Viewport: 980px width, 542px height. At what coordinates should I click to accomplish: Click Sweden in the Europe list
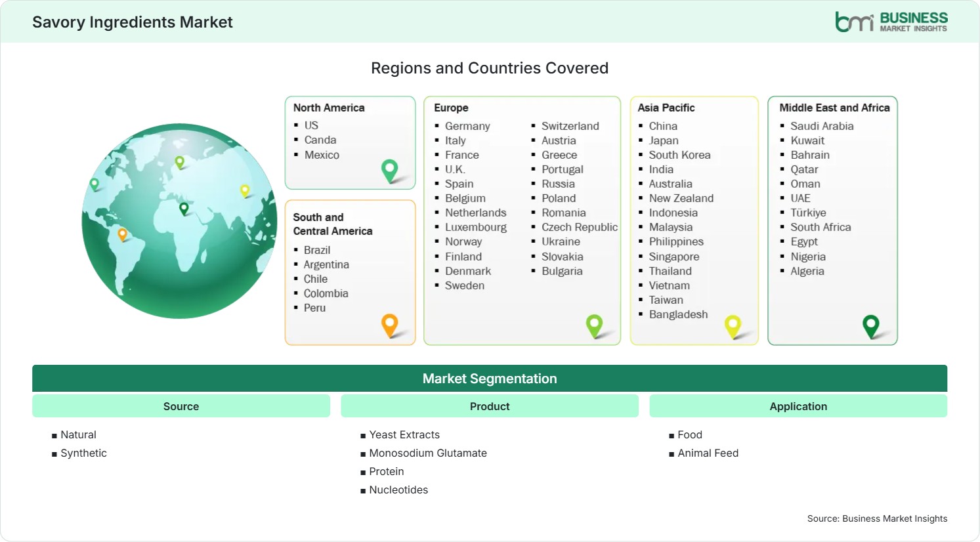pyautogui.click(x=465, y=285)
